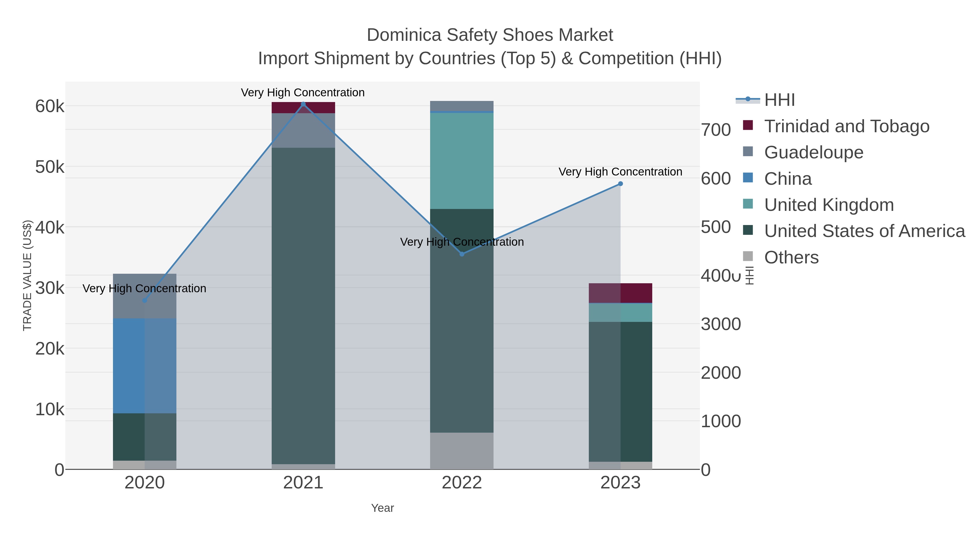Click the 2021 x-axis label
The width and height of the screenshot is (980, 551).
303,483
